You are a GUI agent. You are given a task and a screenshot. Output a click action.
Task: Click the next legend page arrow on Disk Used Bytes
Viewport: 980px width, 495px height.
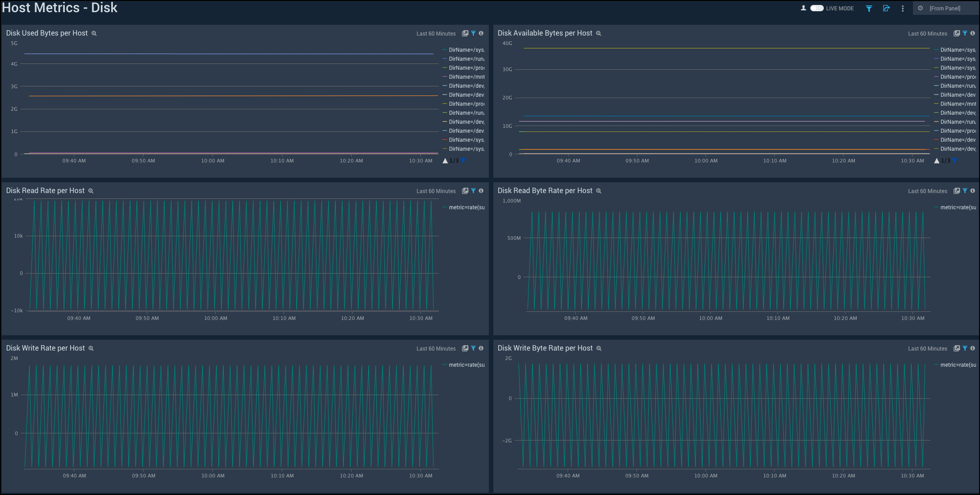pyautogui.click(x=464, y=160)
